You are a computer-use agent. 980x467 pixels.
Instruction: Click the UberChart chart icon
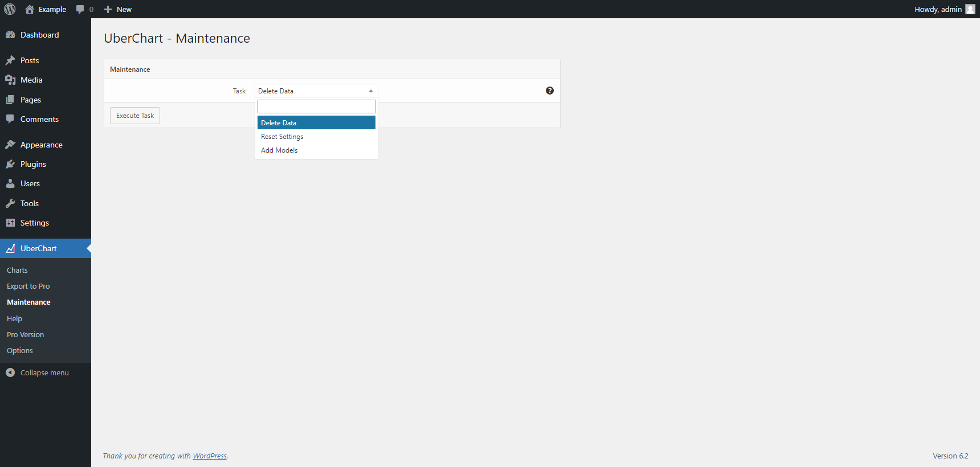click(x=10, y=248)
